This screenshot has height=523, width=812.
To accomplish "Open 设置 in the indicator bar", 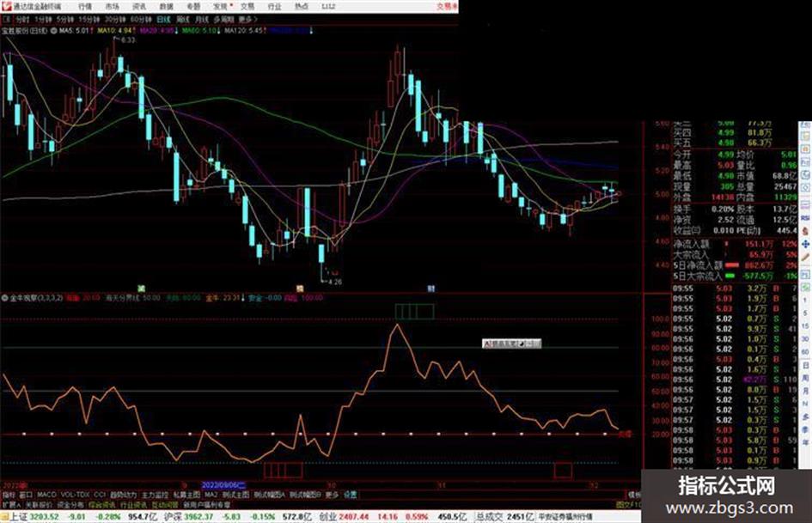I will point(350,495).
